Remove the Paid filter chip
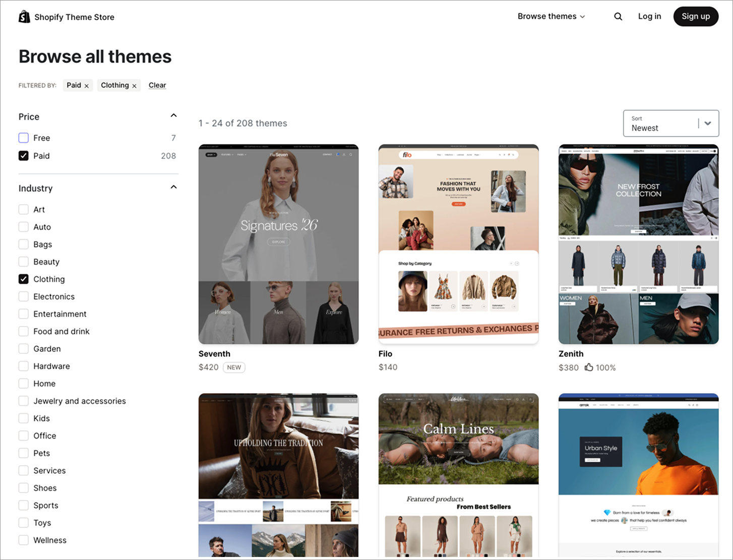The width and height of the screenshot is (733, 560). point(87,86)
